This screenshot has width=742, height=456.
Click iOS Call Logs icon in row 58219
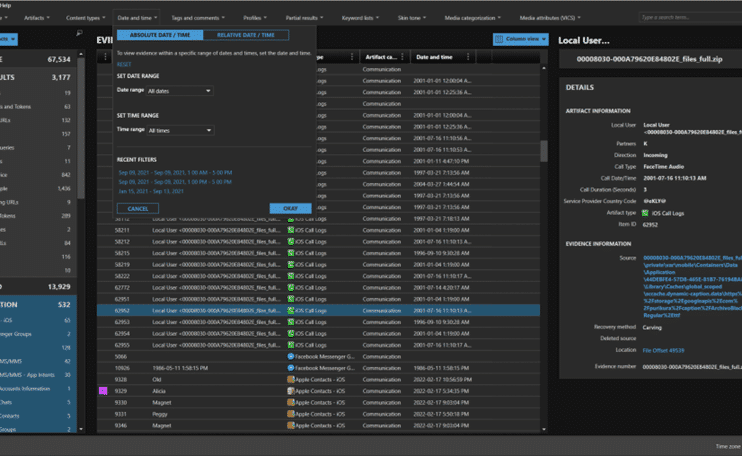pos(291,265)
